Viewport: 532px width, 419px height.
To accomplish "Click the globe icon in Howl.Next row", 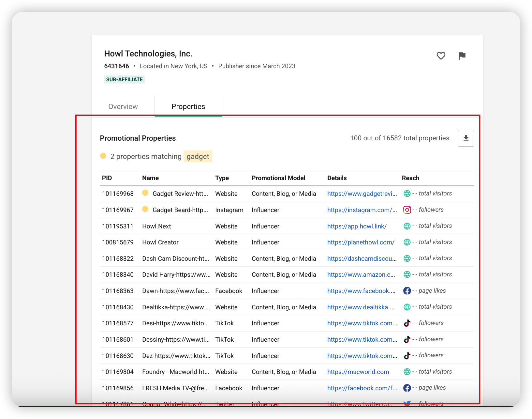I will click(407, 226).
